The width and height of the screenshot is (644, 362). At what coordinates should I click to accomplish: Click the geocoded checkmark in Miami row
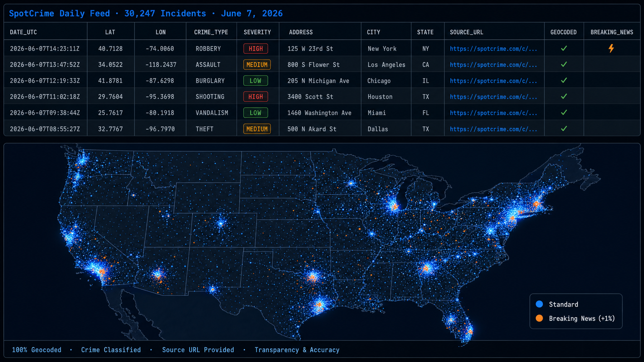pos(564,112)
